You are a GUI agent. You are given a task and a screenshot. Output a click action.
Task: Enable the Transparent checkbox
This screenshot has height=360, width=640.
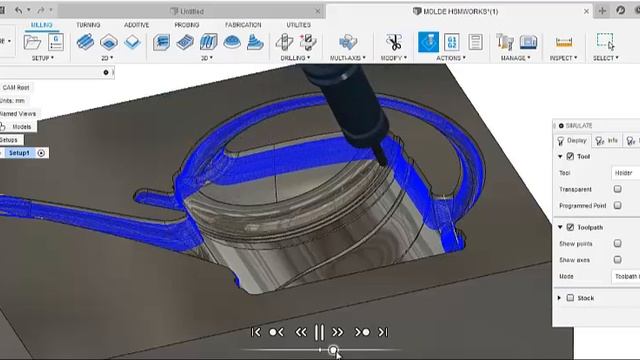click(x=618, y=189)
